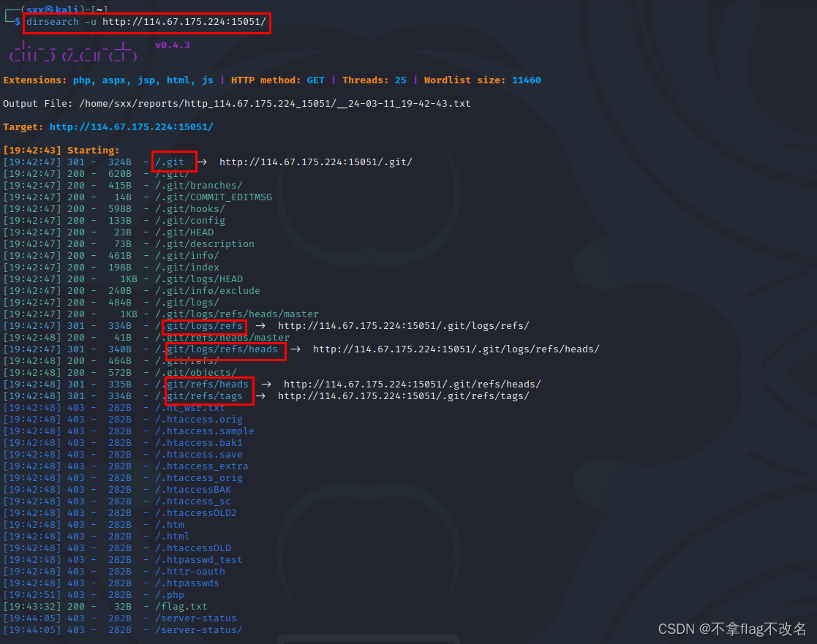
Task: Click the /.htaccess.orig entry
Action: (x=198, y=420)
